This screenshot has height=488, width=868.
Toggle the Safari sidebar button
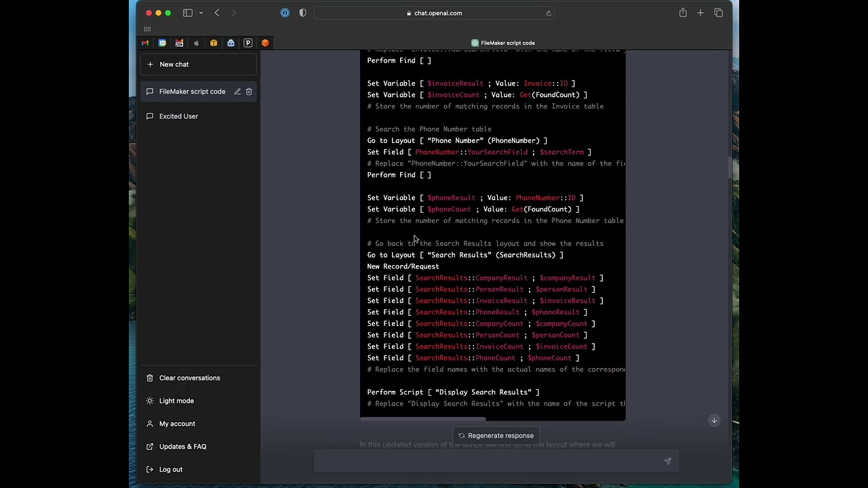click(188, 13)
